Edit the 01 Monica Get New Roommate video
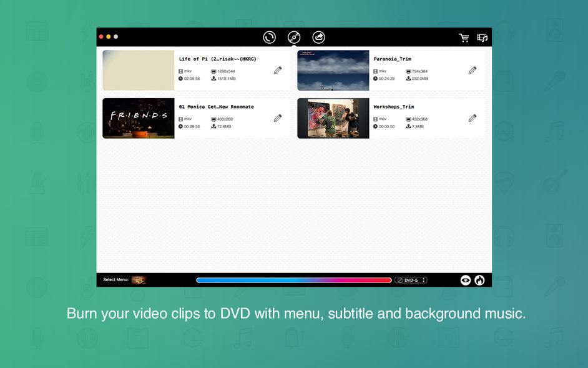This screenshot has height=368, width=588. point(278,118)
